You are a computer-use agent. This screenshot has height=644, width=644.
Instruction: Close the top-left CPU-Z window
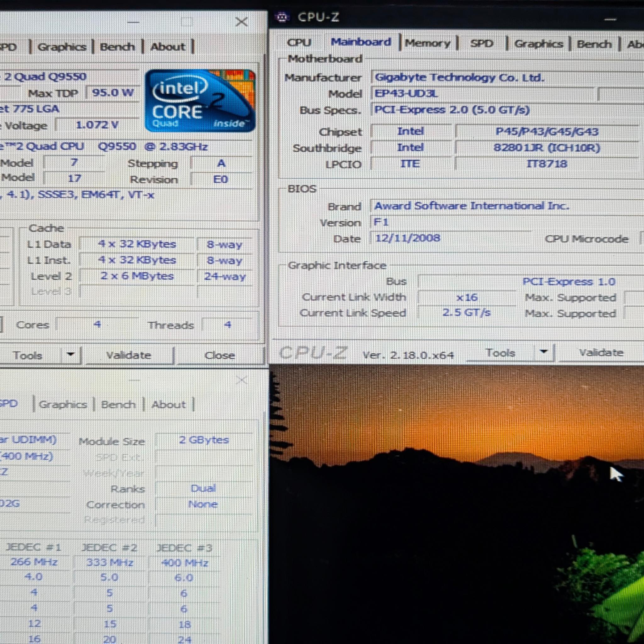[242, 22]
